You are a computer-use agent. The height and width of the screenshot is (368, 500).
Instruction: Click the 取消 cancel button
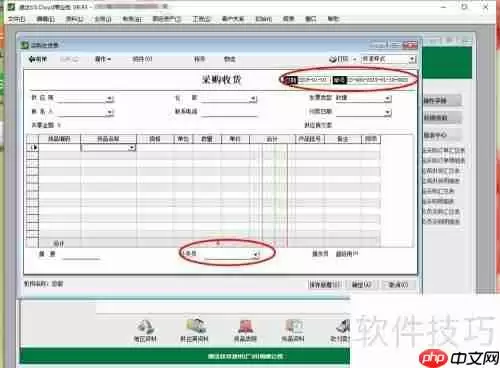coord(398,285)
